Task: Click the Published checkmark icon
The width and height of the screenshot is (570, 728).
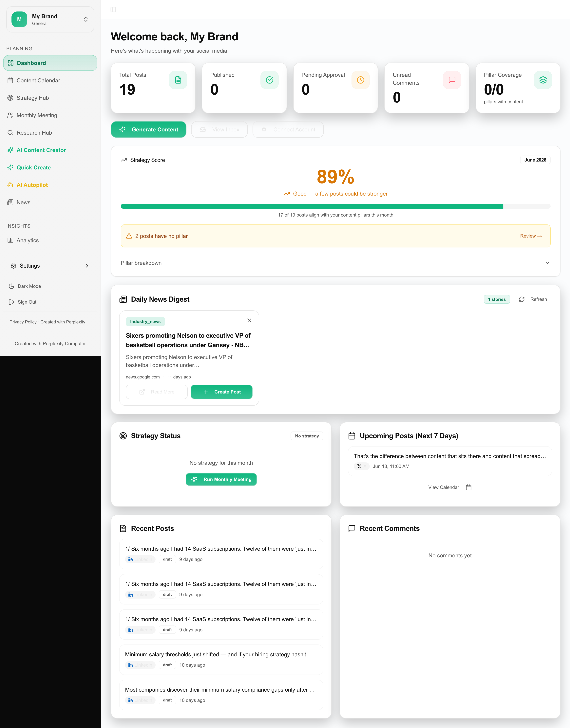Action: (269, 80)
